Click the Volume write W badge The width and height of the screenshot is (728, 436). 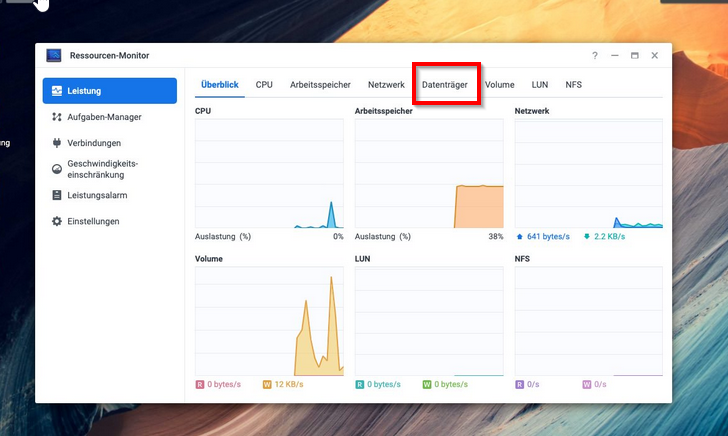(267, 384)
